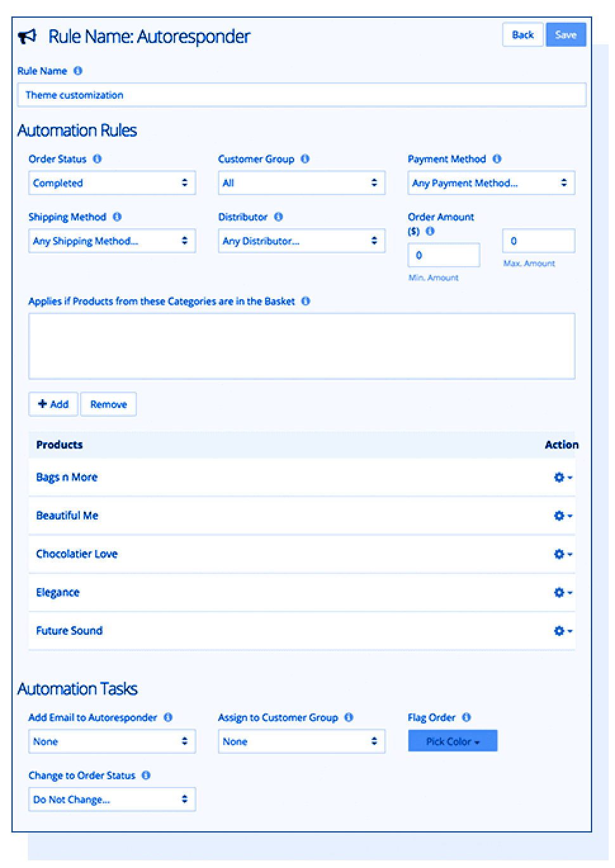The image size is (615, 868).
Task: Click into the Rule Name text field
Action: tap(301, 95)
